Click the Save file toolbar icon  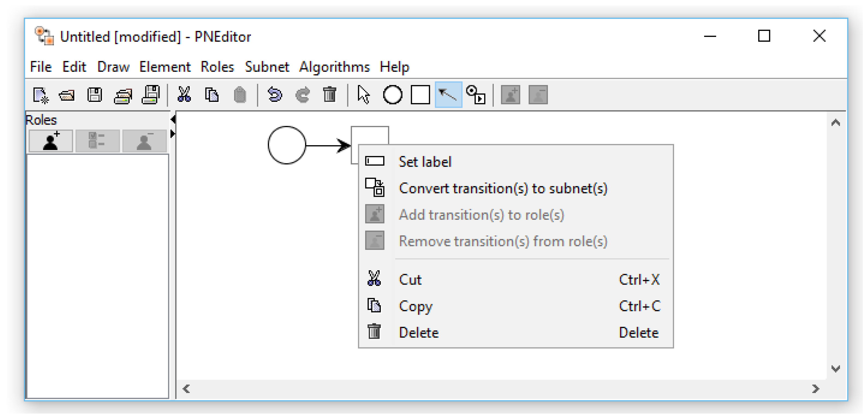point(95,95)
